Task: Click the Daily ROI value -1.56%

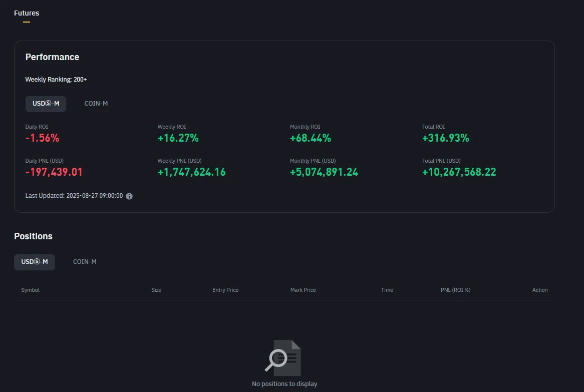Action: tap(43, 138)
